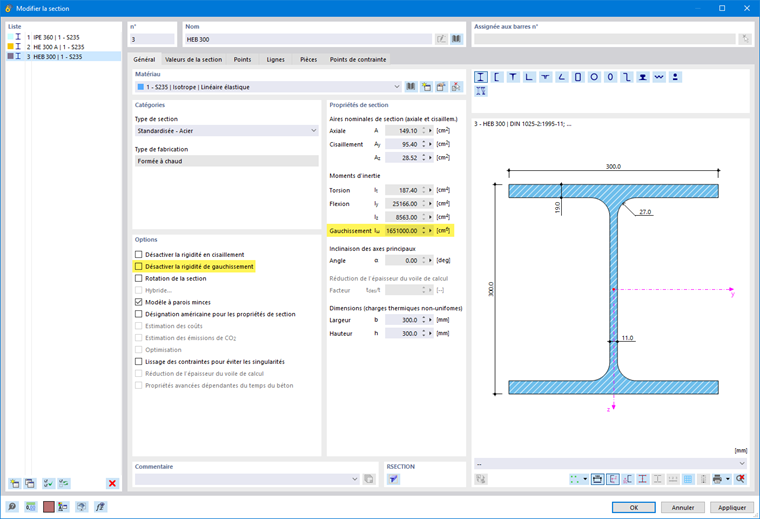Click the Appliquer button
This screenshot has width=760, height=519.
pyautogui.click(x=732, y=507)
